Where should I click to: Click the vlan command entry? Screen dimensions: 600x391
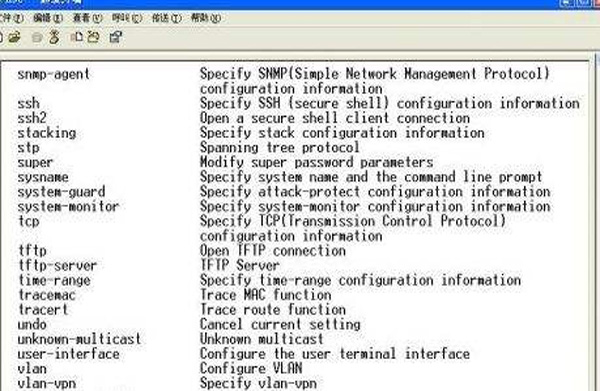(32, 369)
